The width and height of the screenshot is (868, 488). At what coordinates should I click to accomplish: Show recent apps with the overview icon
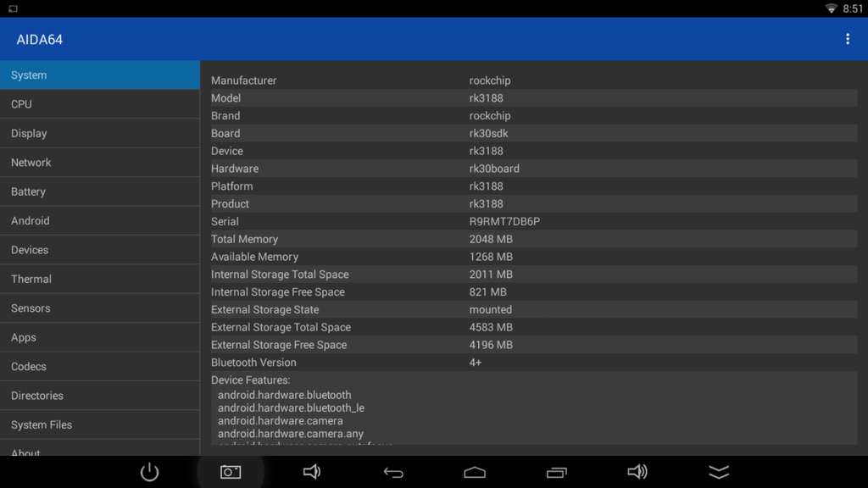pyautogui.click(x=556, y=472)
